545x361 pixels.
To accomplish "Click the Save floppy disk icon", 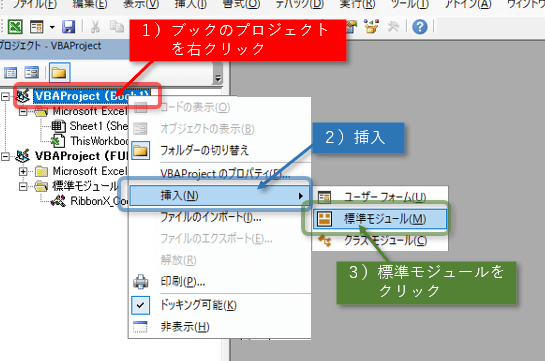I will tap(68, 27).
